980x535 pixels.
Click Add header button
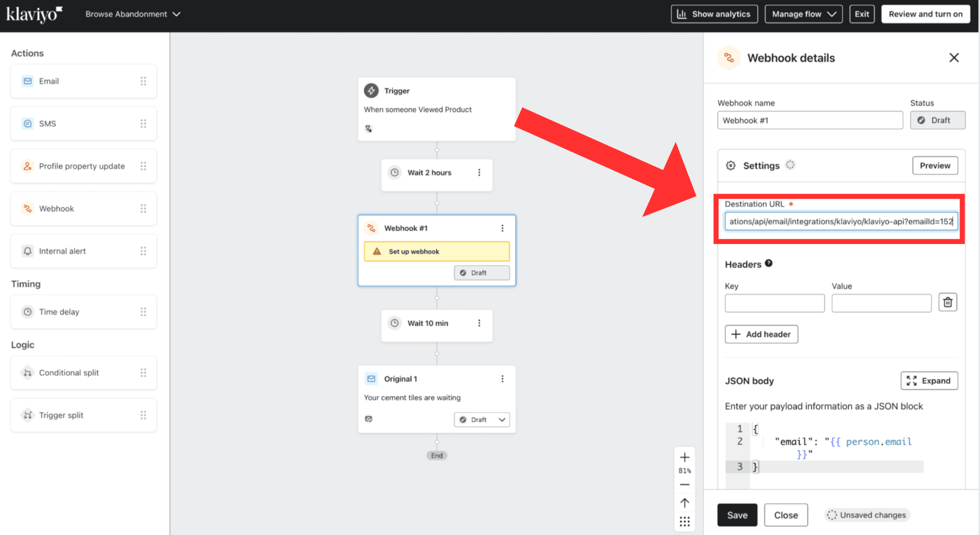click(x=761, y=334)
